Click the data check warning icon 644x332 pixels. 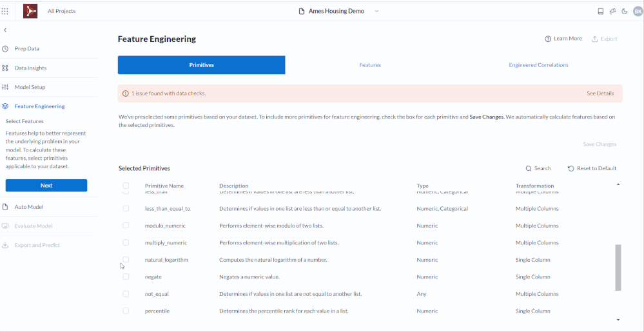[125, 93]
